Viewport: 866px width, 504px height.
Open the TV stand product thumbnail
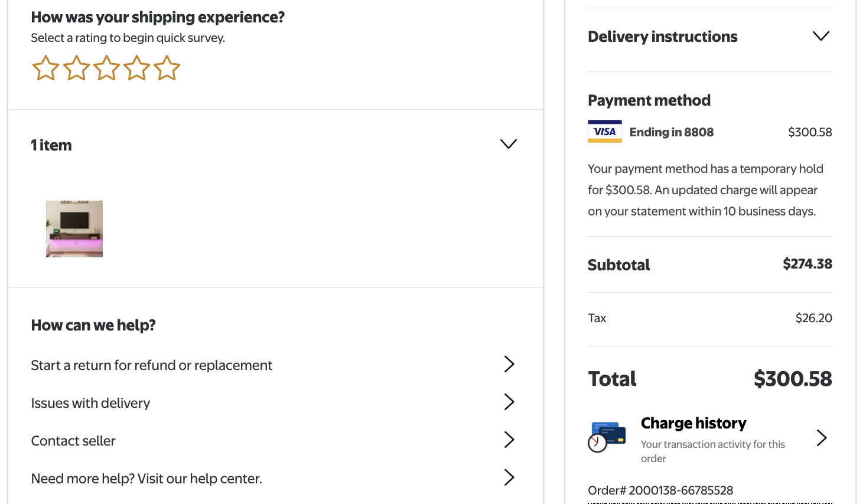[x=74, y=229]
